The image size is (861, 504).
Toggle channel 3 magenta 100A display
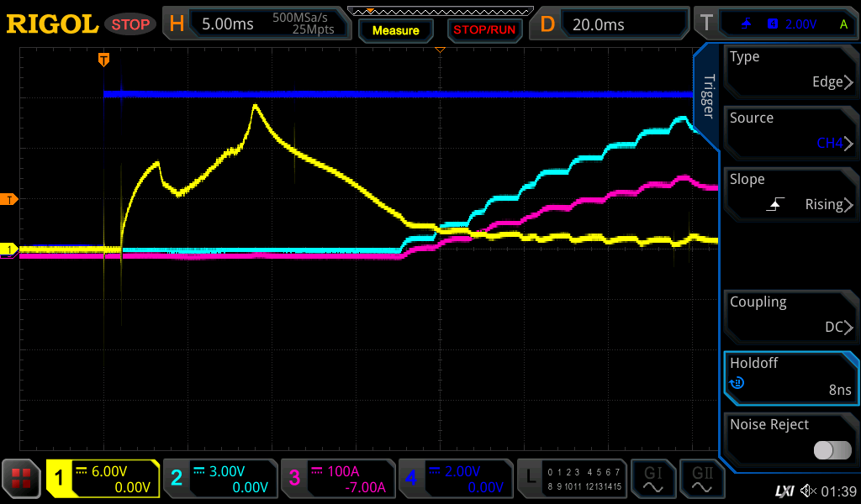coord(337,479)
